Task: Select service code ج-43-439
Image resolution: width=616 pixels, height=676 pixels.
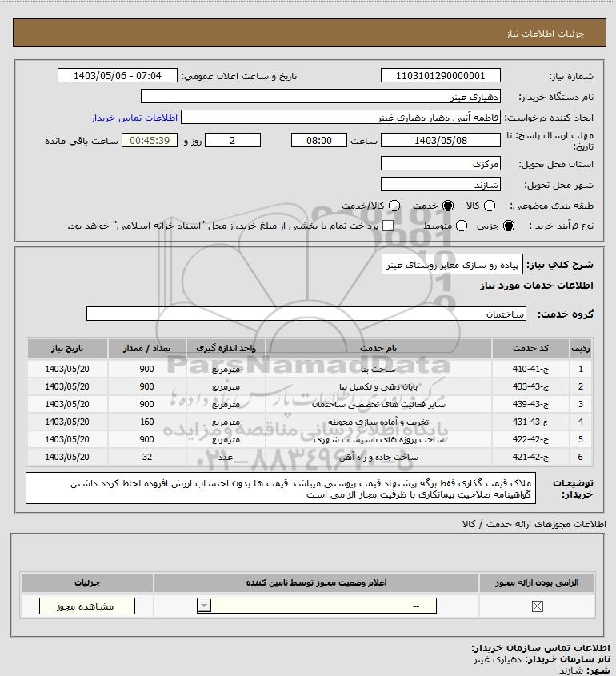Action: tap(530, 404)
